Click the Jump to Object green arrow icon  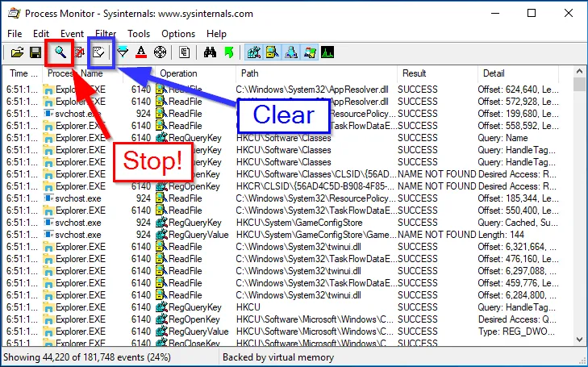228,52
